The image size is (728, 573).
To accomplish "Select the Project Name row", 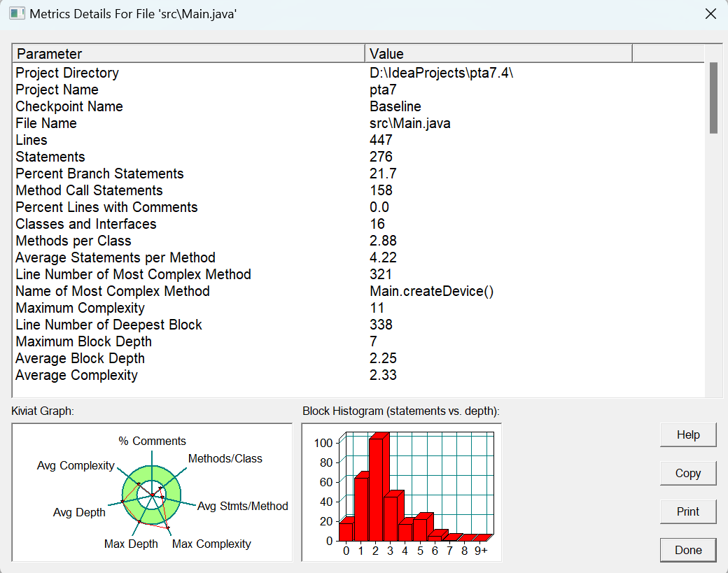I will pyautogui.click(x=358, y=90).
